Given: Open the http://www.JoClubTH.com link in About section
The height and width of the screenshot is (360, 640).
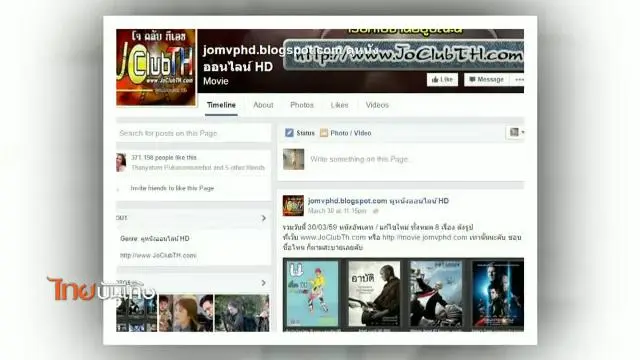Looking at the screenshot, I should pyautogui.click(x=158, y=255).
